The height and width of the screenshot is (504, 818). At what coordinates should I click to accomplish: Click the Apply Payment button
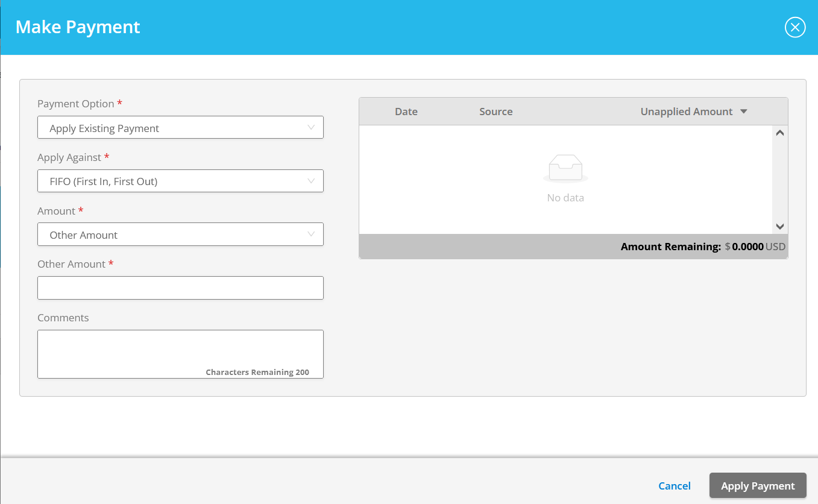tap(758, 486)
